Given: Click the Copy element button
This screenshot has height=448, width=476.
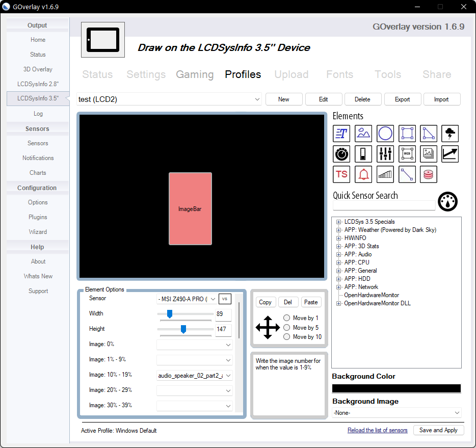Looking at the screenshot, I should (x=266, y=302).
